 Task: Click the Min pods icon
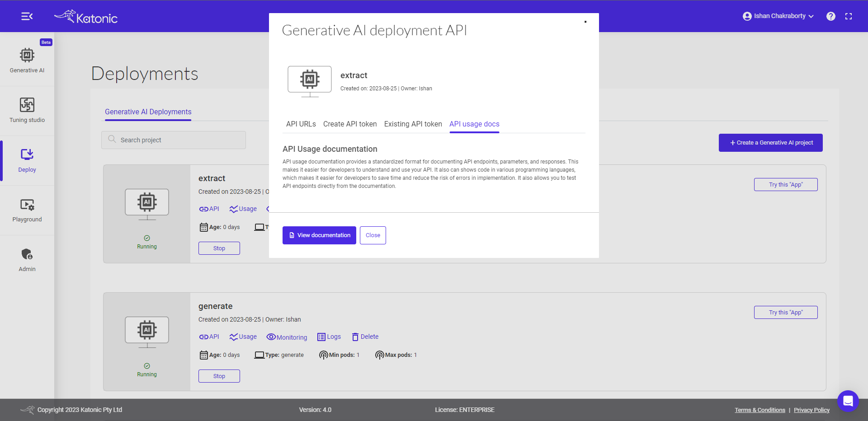point(323,355)
